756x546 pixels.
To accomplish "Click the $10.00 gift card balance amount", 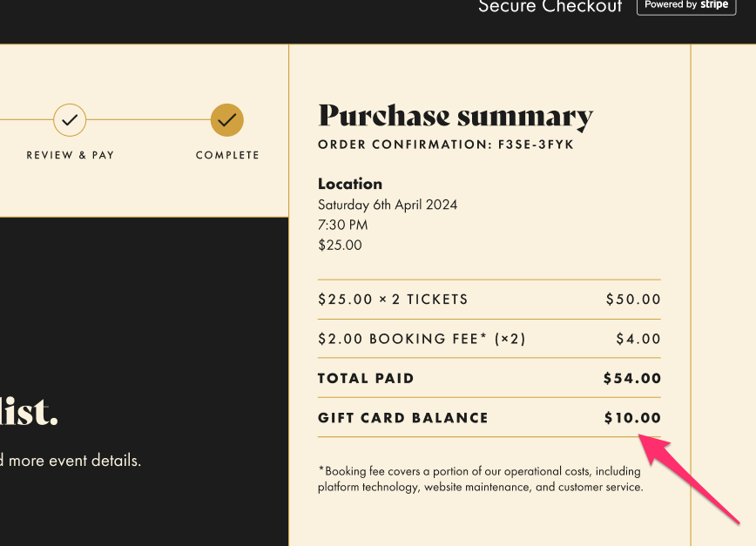I will point(633,418).
